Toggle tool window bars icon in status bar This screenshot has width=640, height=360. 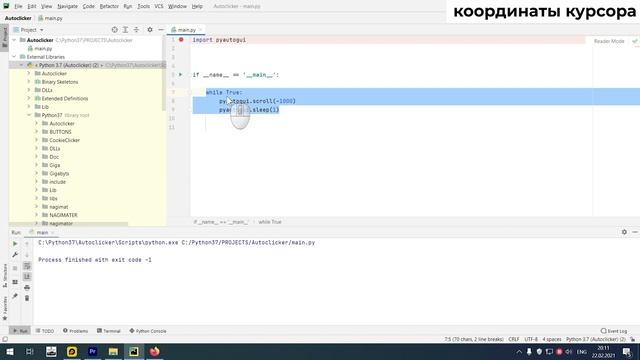(x=5, y=339)
